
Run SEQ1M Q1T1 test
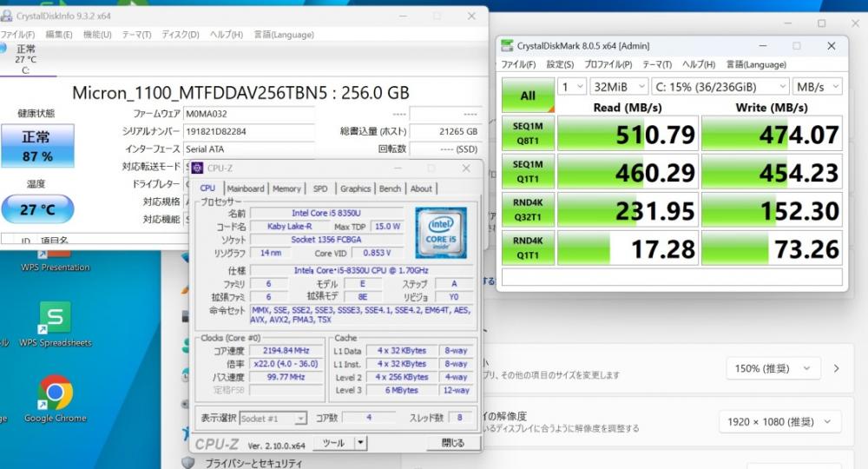(x=528, y=172)
